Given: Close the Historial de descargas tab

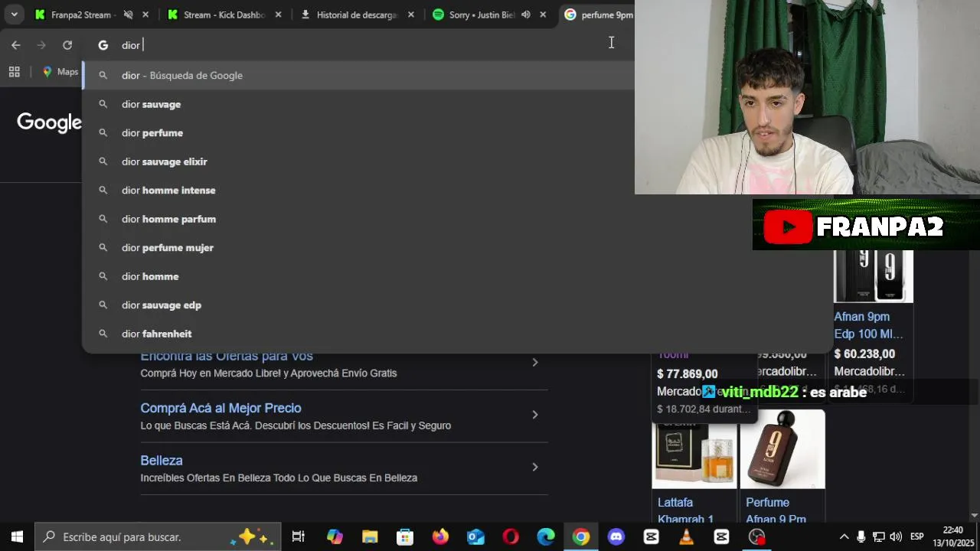Looking at the screenshot, I should point(411,15).
